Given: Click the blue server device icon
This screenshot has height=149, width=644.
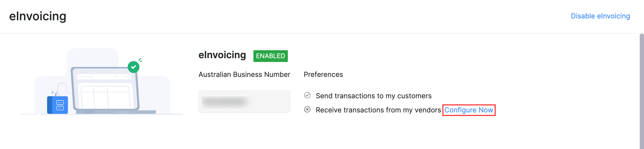Looking at the screenshot, I should (x=58, y=105).
